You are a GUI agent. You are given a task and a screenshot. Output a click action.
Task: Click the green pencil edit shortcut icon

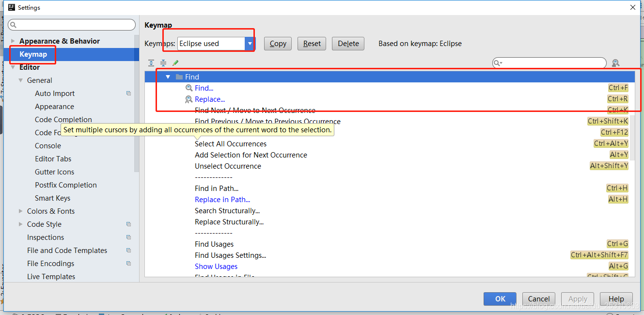[175, 63]
